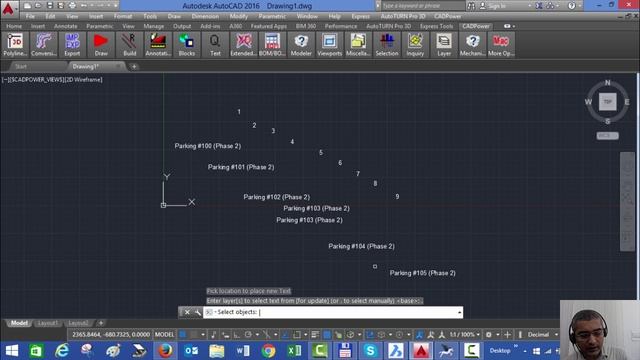
Task: Click the viewport controls label 2D Wireframe
Action: click(x=84, y=80)
